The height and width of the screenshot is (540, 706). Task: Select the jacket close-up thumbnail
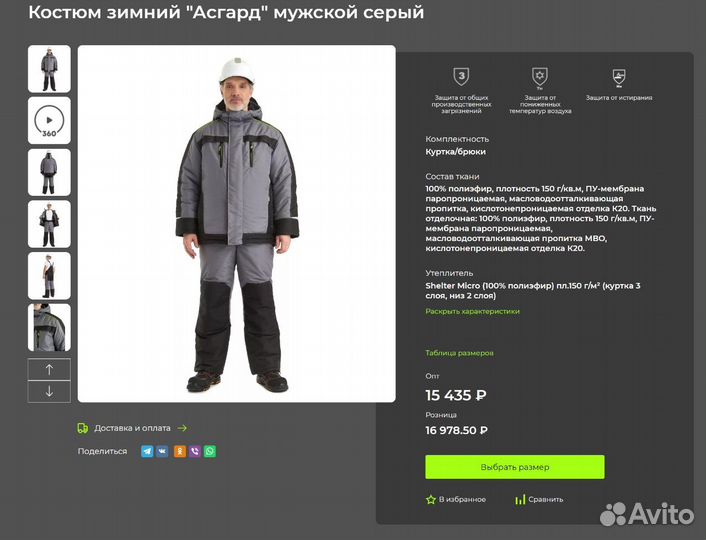[x=49, y=327]
